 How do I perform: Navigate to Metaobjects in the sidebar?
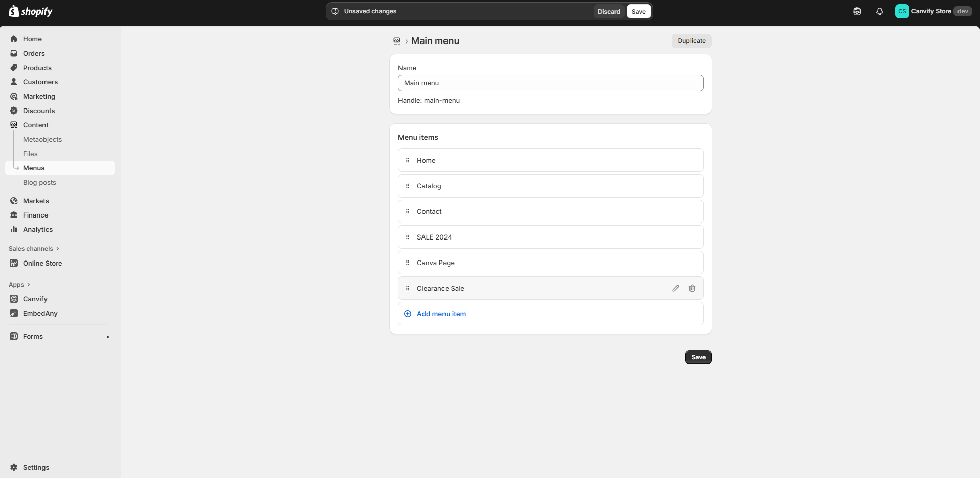[42, 139]
